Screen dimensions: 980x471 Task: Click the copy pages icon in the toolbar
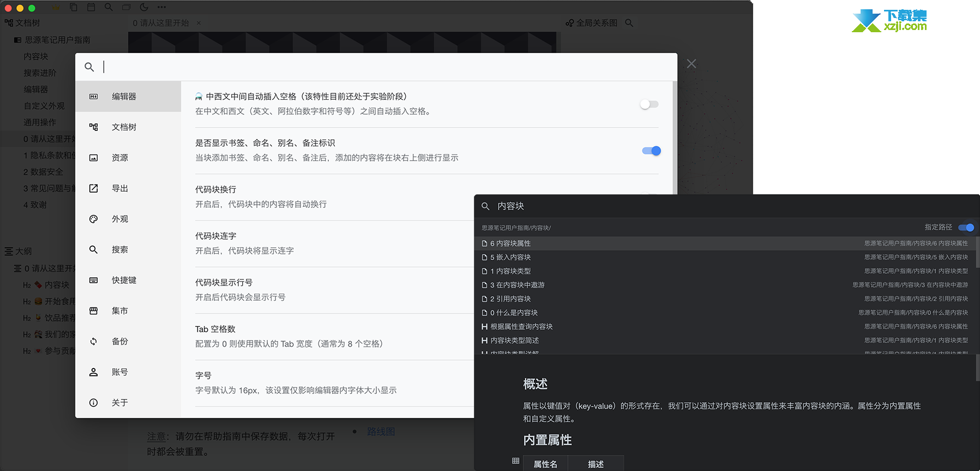coord(74,7)
